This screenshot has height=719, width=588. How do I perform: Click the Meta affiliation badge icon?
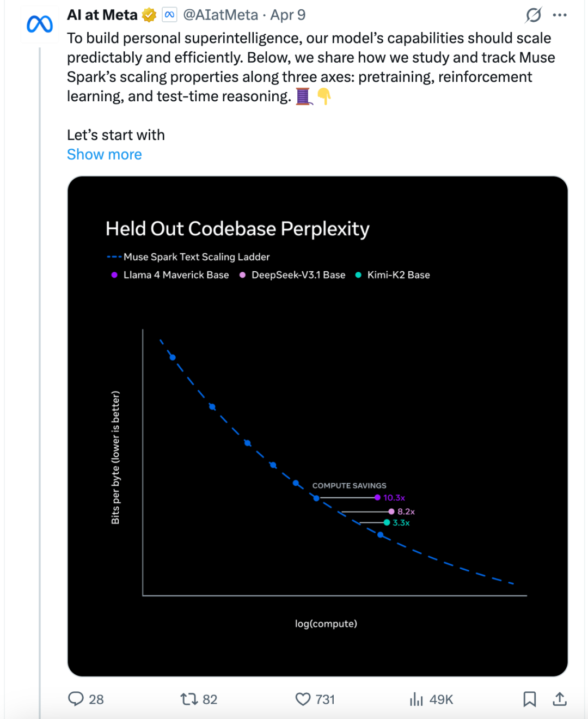pyautogui.click(x=169, y=15)
